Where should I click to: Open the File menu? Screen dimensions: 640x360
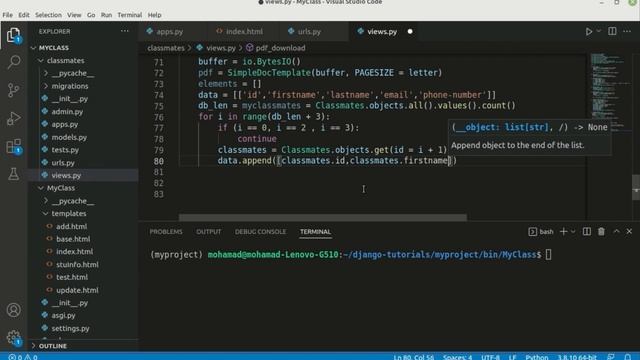click(7, 15)
